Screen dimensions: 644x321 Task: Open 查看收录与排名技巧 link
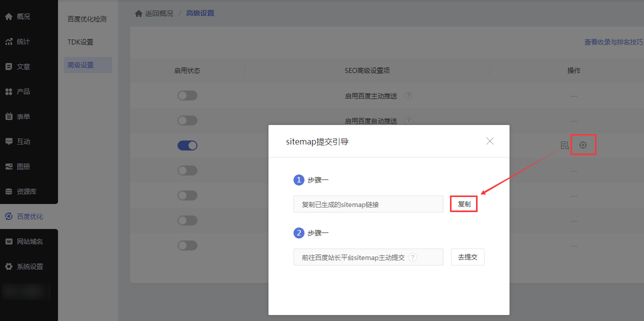(x=613, y=42)
